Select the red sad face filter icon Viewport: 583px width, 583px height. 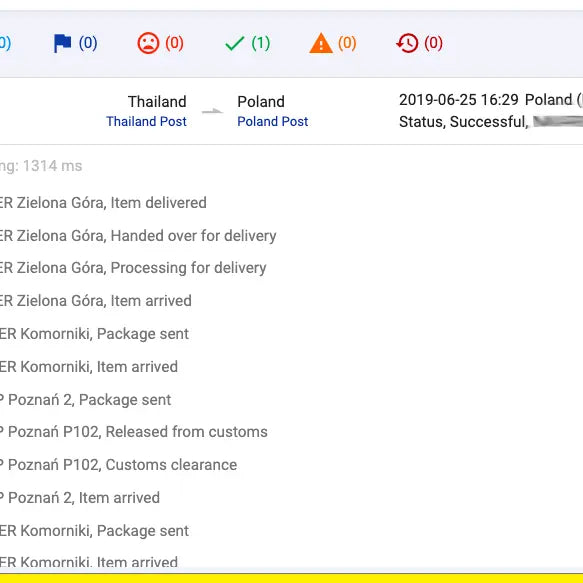point(148,43)
